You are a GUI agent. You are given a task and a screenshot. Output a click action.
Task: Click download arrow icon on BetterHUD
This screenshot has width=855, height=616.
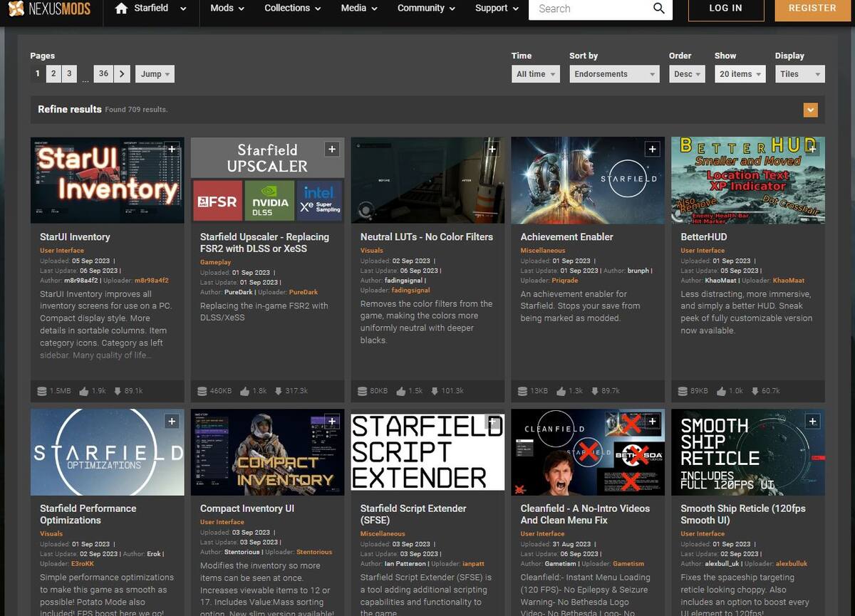point(755,391)
